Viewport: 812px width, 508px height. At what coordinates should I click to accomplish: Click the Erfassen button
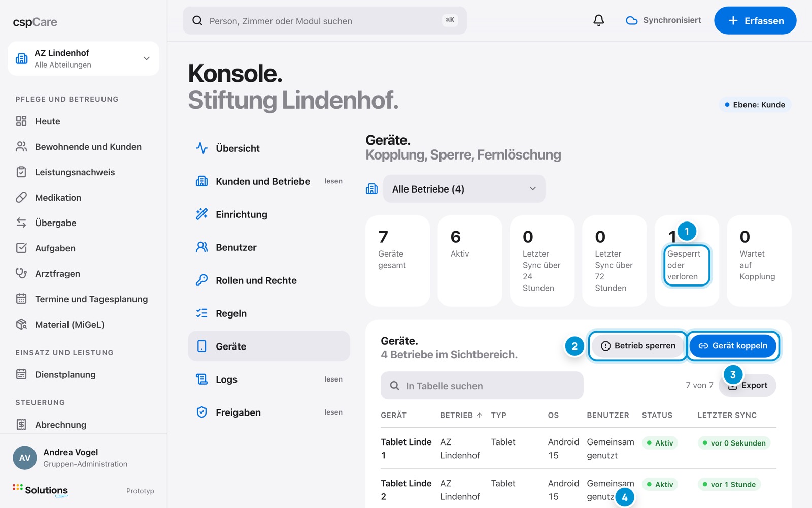coord(755,21)
